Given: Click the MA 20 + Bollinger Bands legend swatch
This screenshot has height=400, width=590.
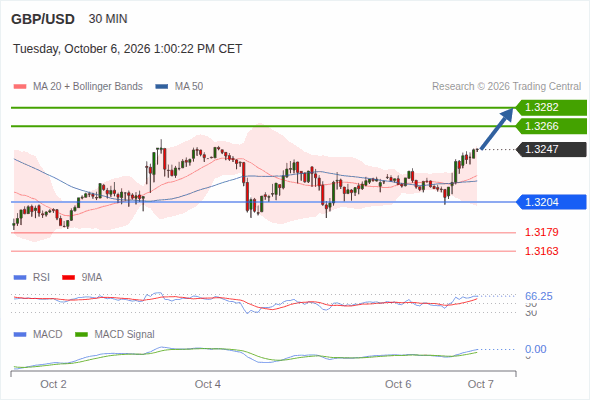Looking at the screenshot, I should click(20, 87).
